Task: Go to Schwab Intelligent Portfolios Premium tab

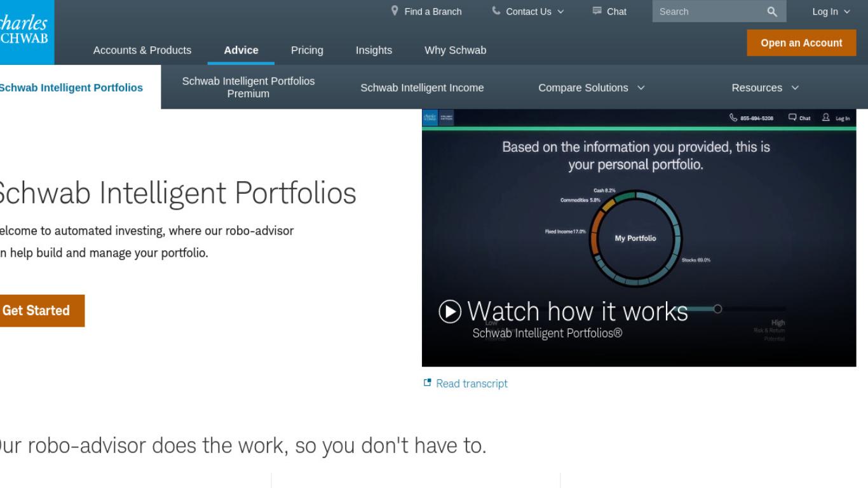Action: [248, 87]
